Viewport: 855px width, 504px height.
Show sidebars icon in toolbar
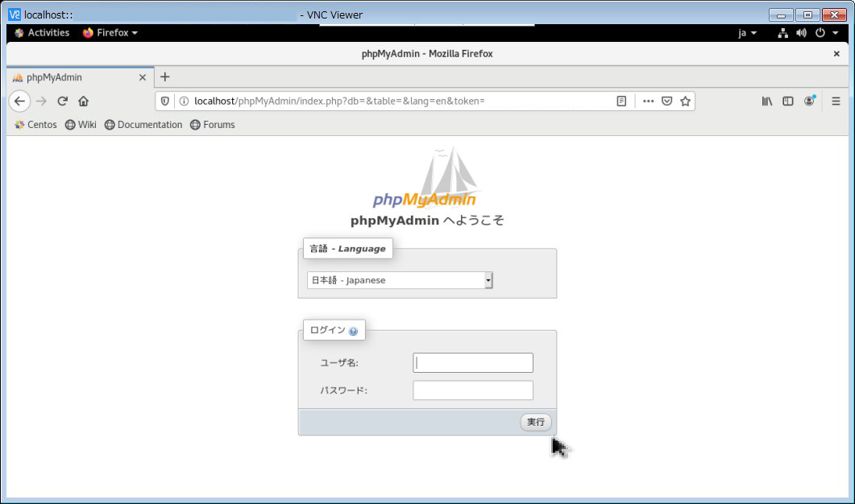pyautogui.click(x=788, y=101)
